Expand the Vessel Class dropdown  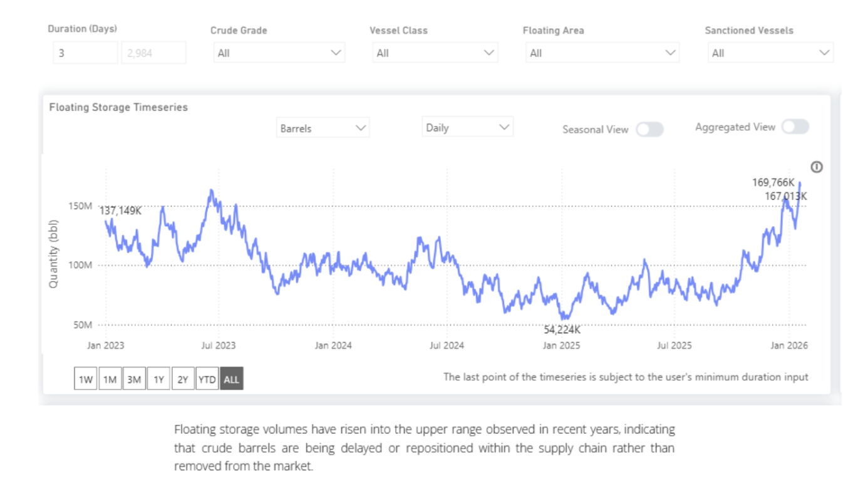coord(435,53)
